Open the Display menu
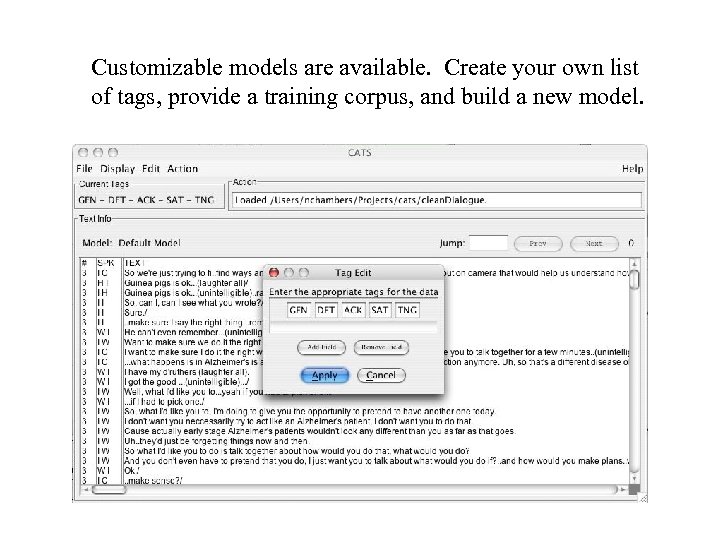Viewport: 720px width, 540px height. (x=118, y=169)
